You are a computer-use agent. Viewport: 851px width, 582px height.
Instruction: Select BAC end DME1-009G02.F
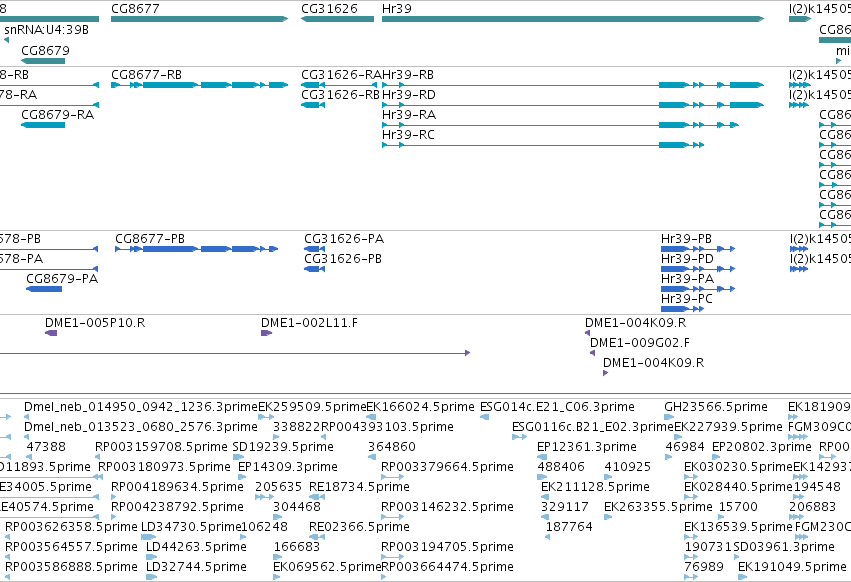(640, 343)
